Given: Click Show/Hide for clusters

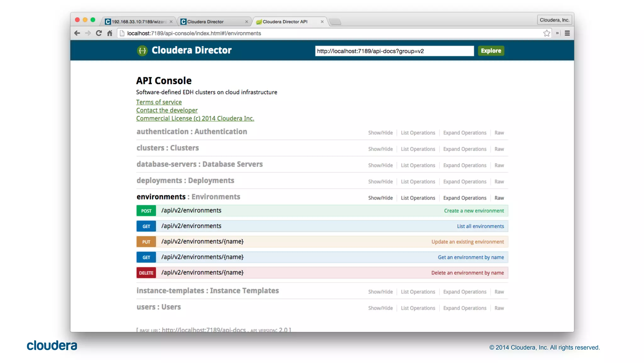Looking at the screenshot, I should coord(380,149).
